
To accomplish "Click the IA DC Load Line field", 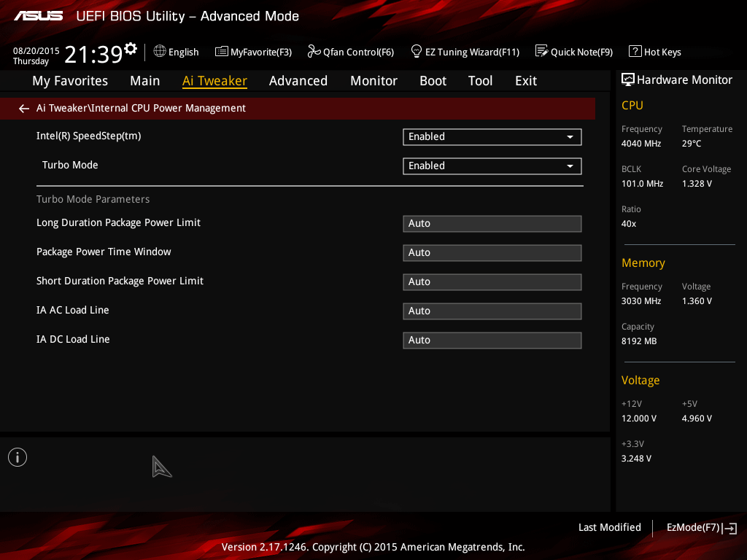I will tap(492, 340).
